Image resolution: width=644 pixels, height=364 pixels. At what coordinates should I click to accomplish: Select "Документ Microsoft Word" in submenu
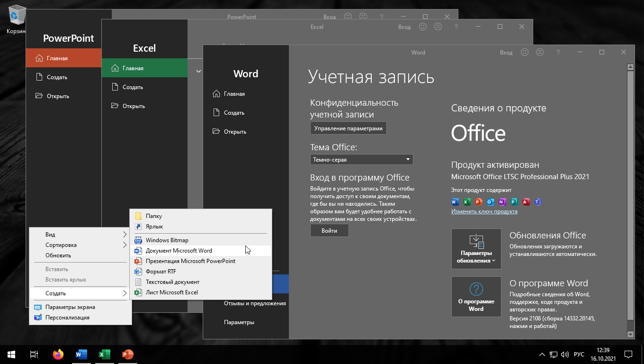click(x=201, y=251)
